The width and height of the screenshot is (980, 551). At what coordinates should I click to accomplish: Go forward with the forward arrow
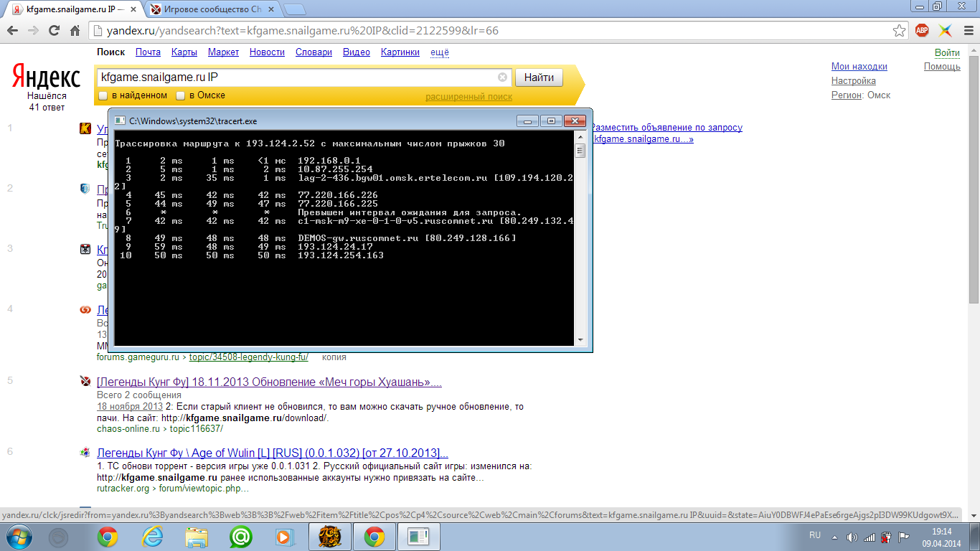tap(33, 31)
